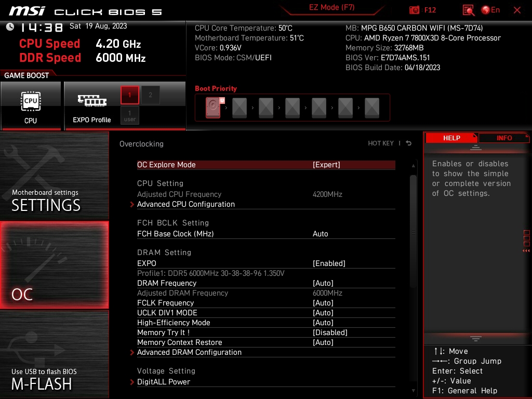
Task: Click the last boot priority slot
Action: pos(372,108)
